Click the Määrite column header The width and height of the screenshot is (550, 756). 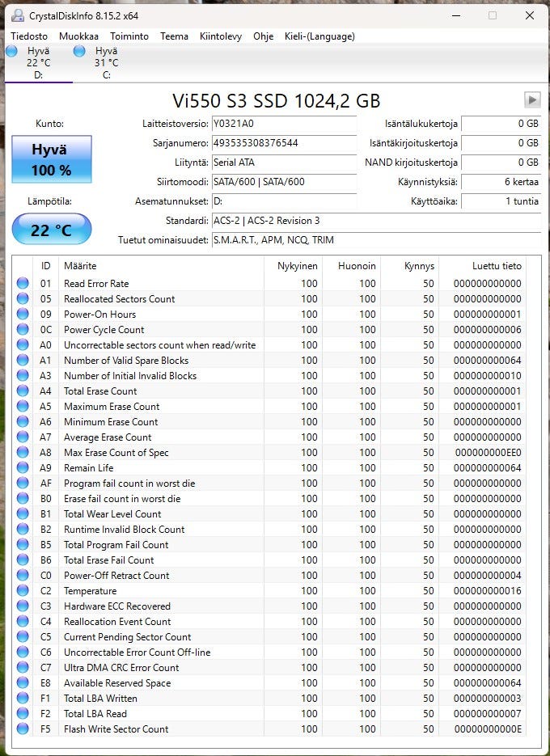point(161,266)
